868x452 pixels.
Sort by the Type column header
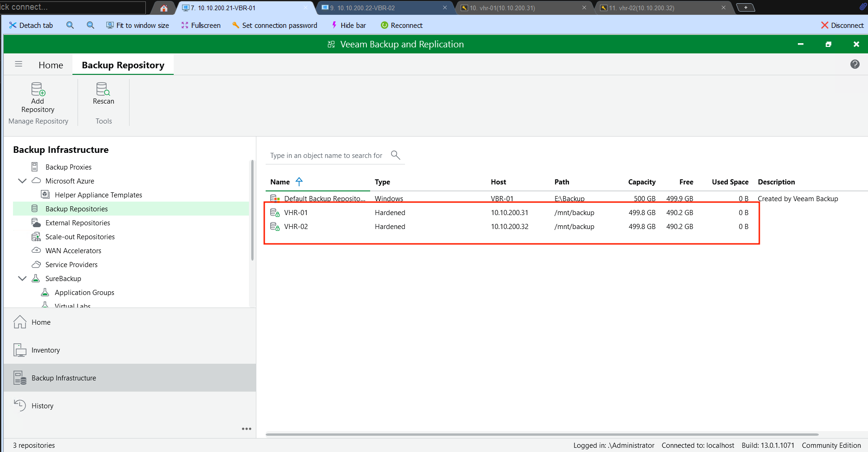point(382,182)
